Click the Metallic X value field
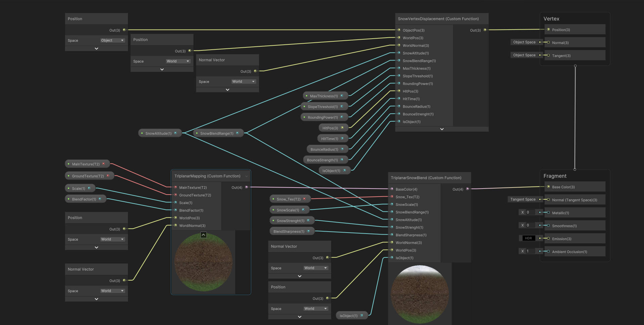The width and height of the screenshot is (644, 325). 529,212
